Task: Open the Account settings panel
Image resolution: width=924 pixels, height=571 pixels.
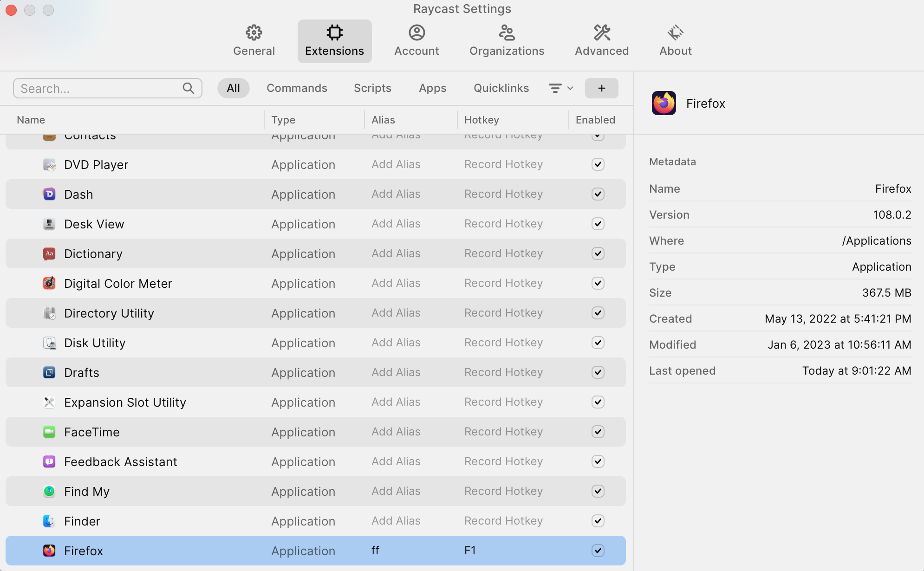Action: [416, 39]
